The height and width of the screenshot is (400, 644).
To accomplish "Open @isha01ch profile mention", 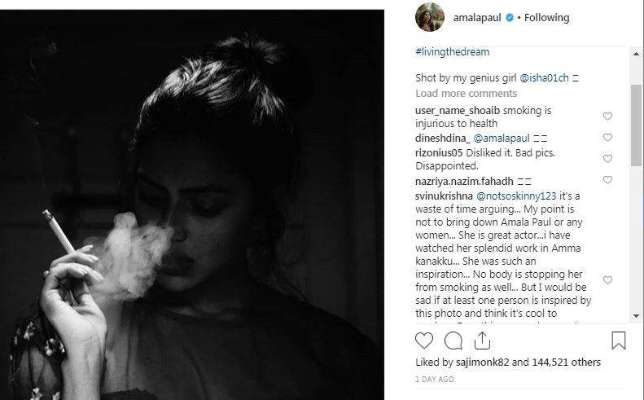I will click(x=544, y=78).
